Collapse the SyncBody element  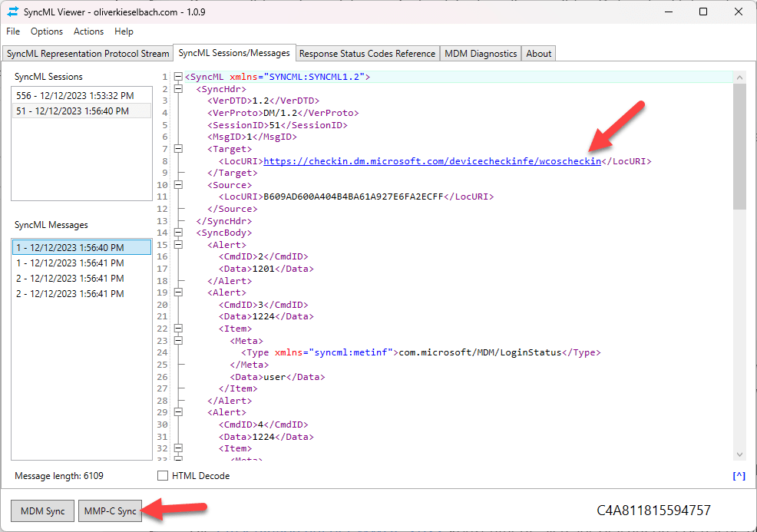(x=177, y=233)
